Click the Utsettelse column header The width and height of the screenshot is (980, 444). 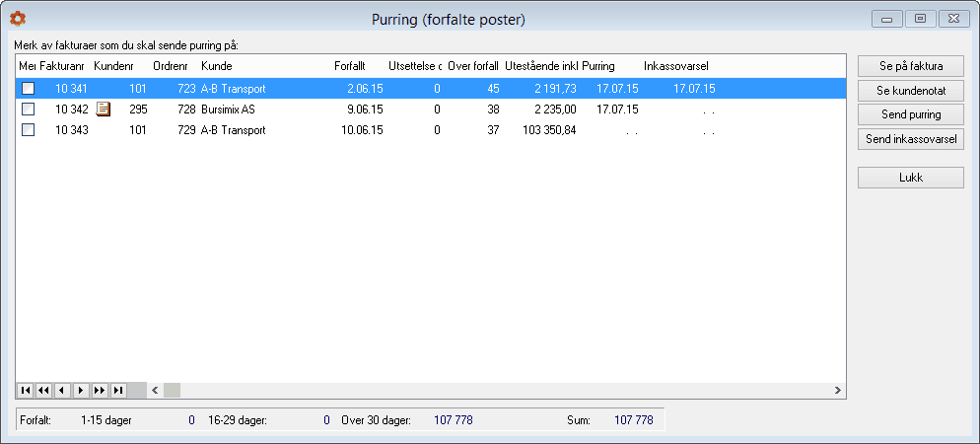[415, 66]
